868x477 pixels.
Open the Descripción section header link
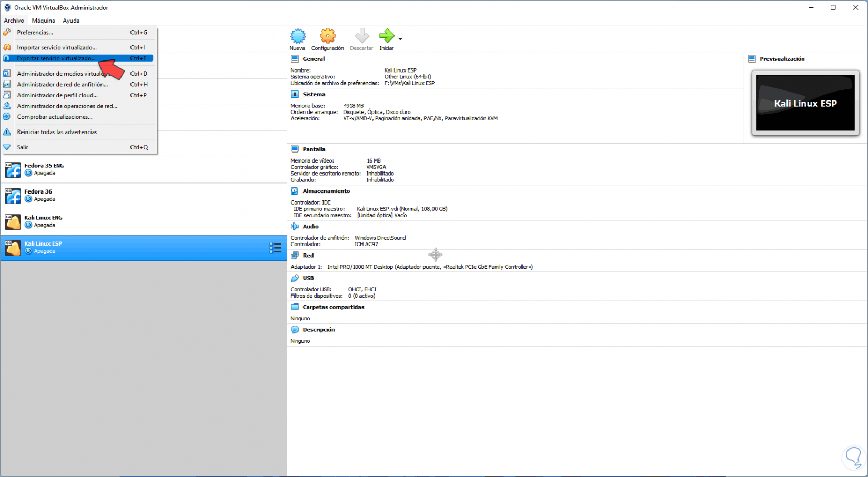pos(319,330)
